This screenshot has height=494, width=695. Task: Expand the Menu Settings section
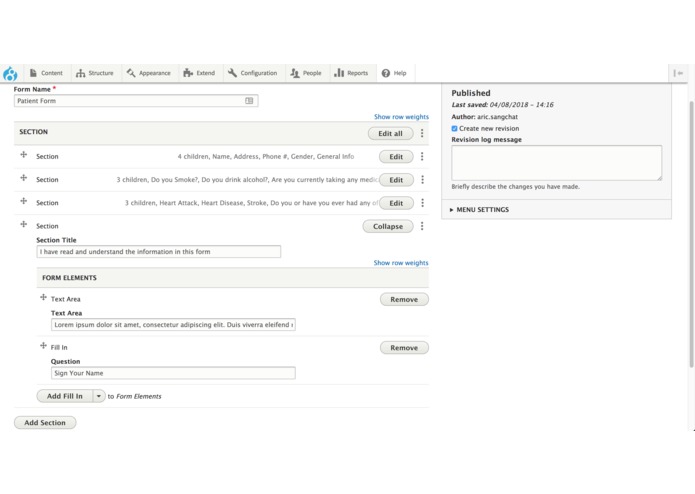pyautogui.click(x=480, y=210)
